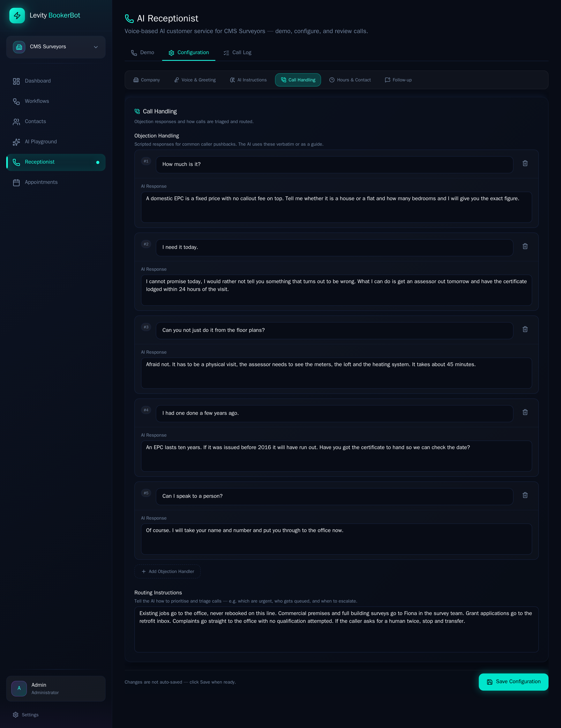The height and width of the screenshot is (728, 561).
Task: Expand the CMS Surveyors company dropdown
Action: point(56,47)
